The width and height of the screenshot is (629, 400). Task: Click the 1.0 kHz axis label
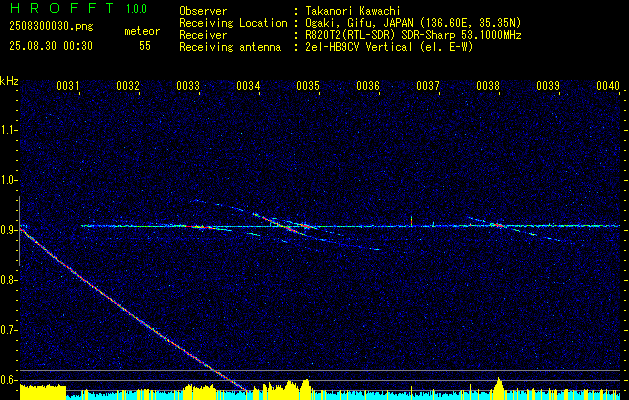coord(8,181)
